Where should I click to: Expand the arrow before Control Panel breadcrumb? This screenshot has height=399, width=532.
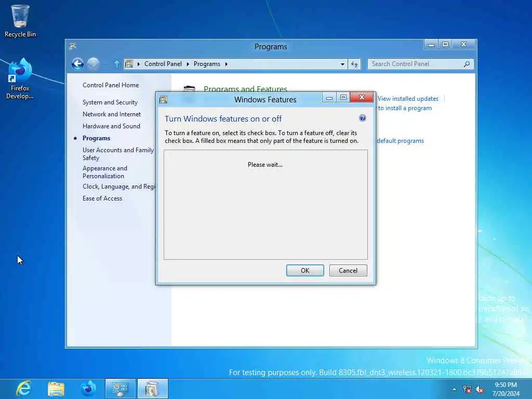tap(138, 64)
